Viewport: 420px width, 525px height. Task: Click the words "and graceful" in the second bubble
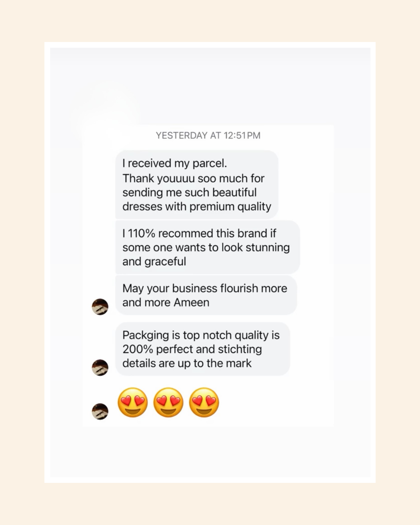click(x=154, y=261)
